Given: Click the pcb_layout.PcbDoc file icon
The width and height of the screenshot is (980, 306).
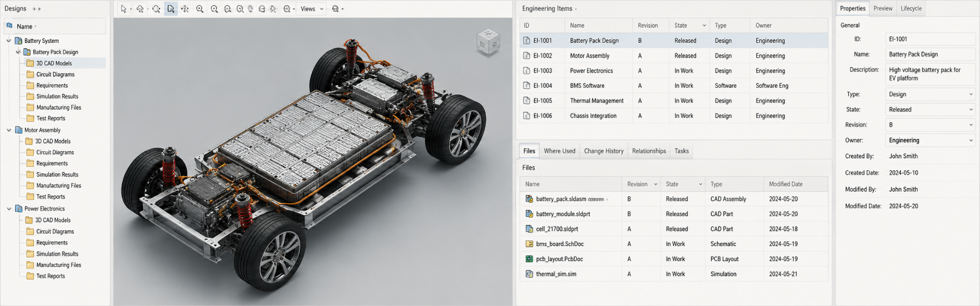Looking at the screenshot, I should click(529, 259).
